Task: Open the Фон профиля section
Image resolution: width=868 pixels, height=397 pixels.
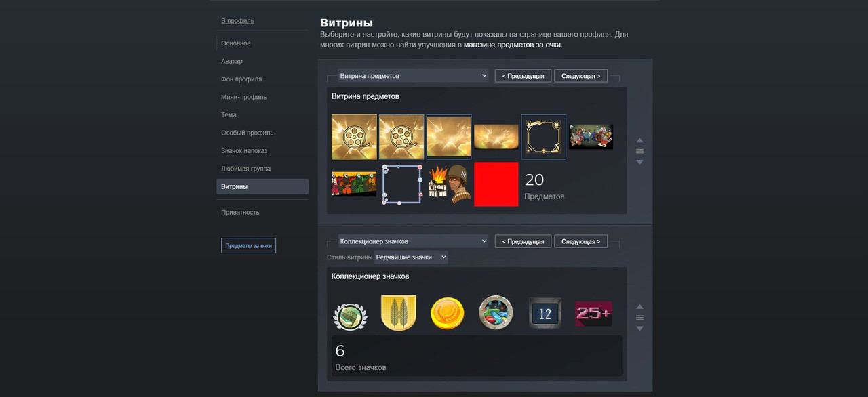Action: pos(241,79)
